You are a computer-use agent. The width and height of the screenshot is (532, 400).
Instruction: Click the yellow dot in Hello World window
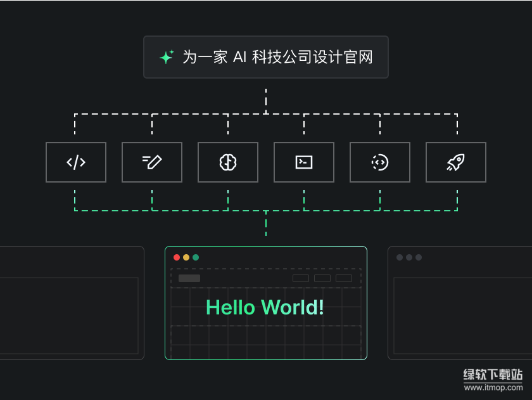pos(186,257)
